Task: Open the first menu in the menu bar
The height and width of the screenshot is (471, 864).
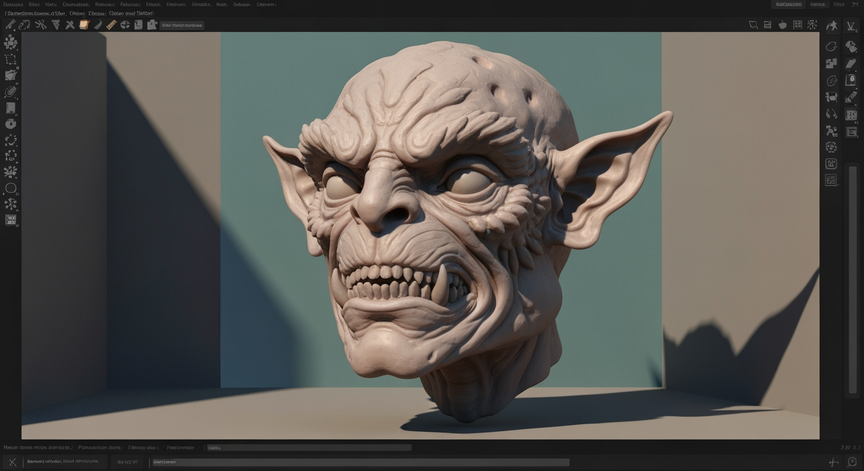Action: pos(13,4)
